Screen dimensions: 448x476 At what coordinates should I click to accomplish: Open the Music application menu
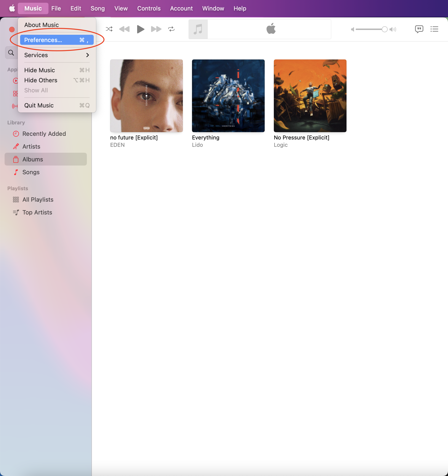(x=33, y=8)
